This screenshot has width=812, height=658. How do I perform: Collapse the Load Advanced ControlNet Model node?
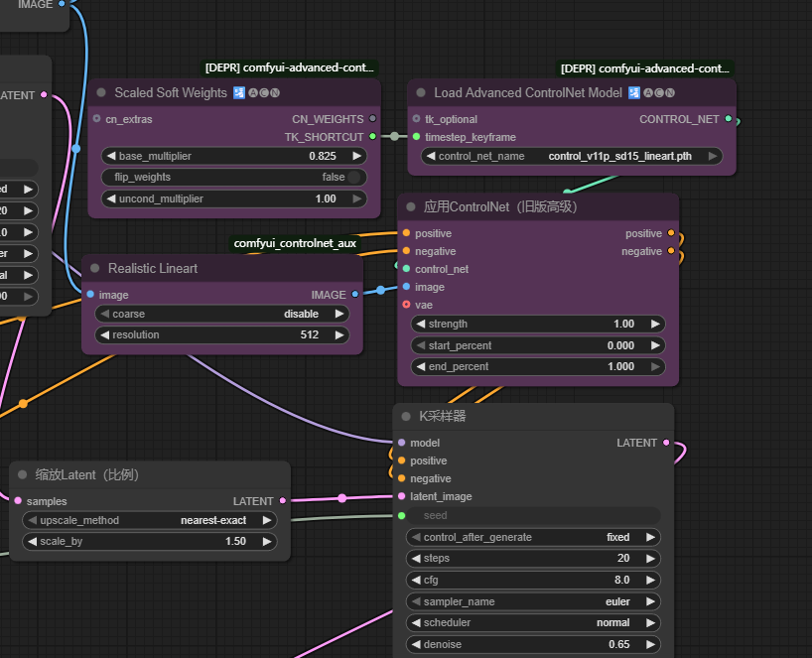click(x=421, y=93)
